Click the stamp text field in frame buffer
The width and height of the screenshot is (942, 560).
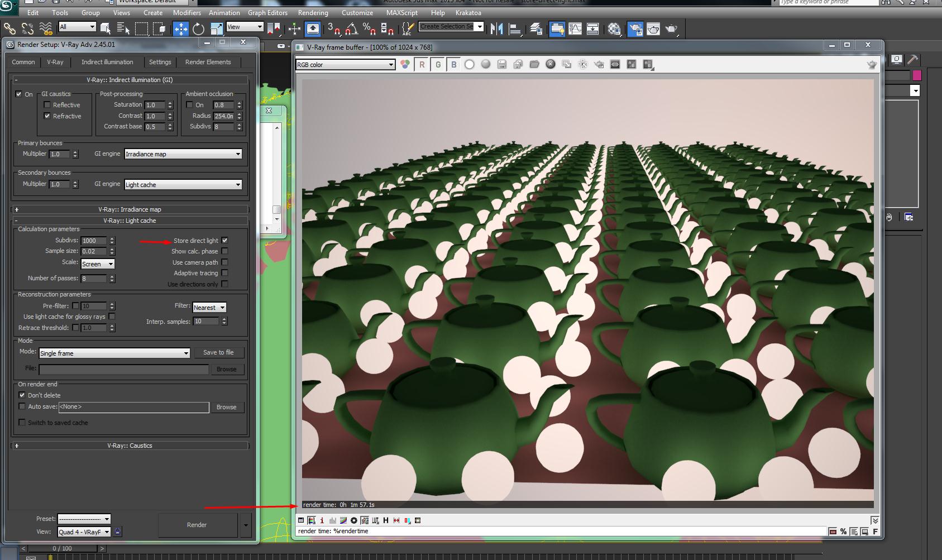click(x=561, y=532)
